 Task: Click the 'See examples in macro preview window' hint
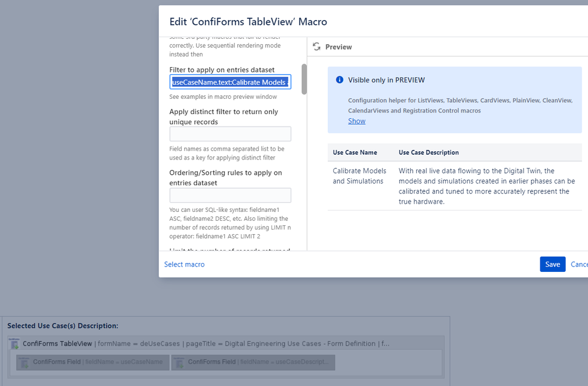click(223, 96)
